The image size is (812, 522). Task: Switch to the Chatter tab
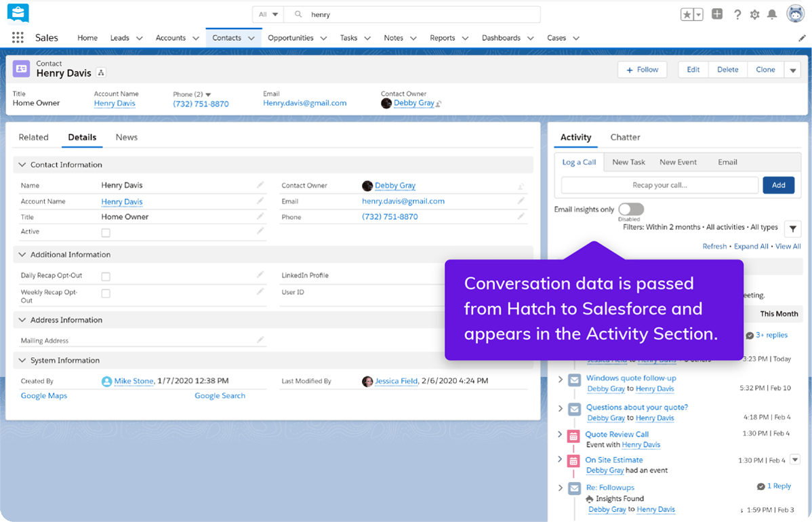(x=625, y=137)
